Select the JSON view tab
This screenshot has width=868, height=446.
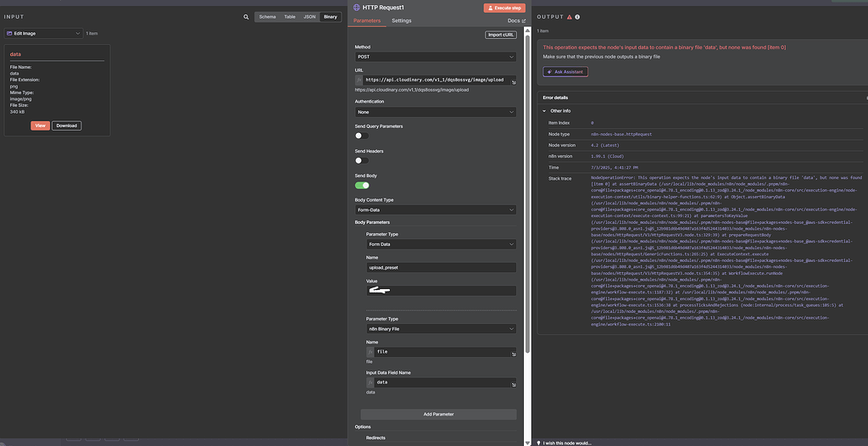[x=309, y=16]
